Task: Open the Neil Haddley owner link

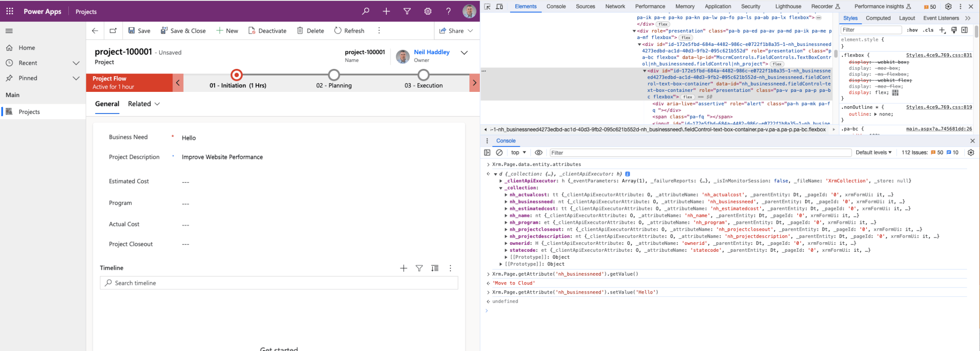Action: 431,52
